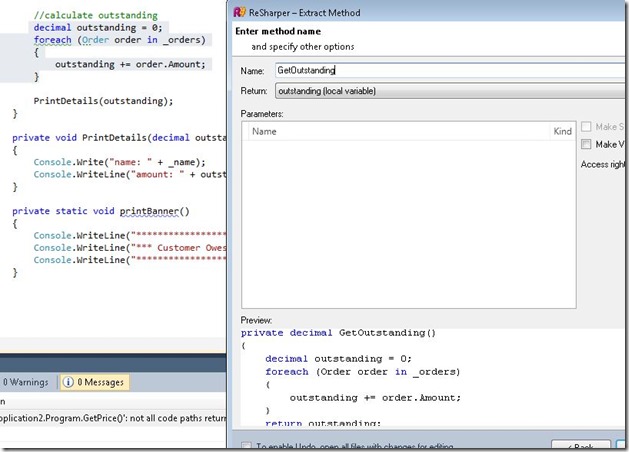The width and height of the screenshot is (629, 452).
Task: Click the 'Enter method name' heading
Action: click(x=278, y=31)
